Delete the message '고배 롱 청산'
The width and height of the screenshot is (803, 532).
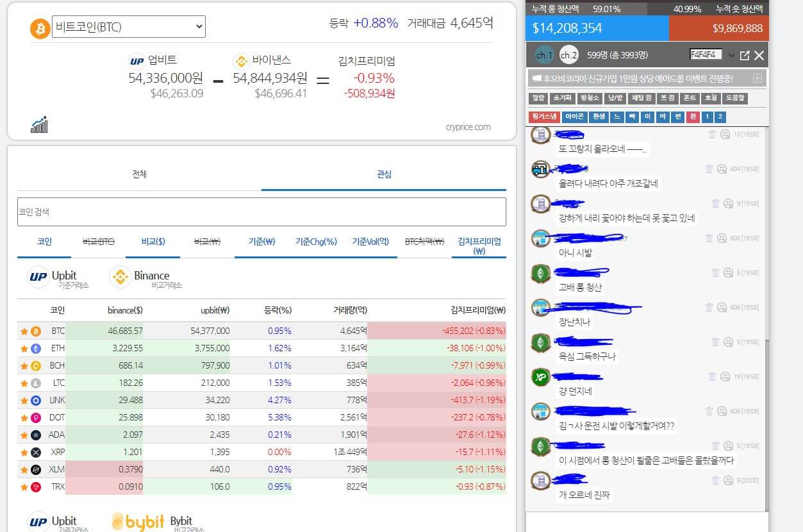click(715, 273)
